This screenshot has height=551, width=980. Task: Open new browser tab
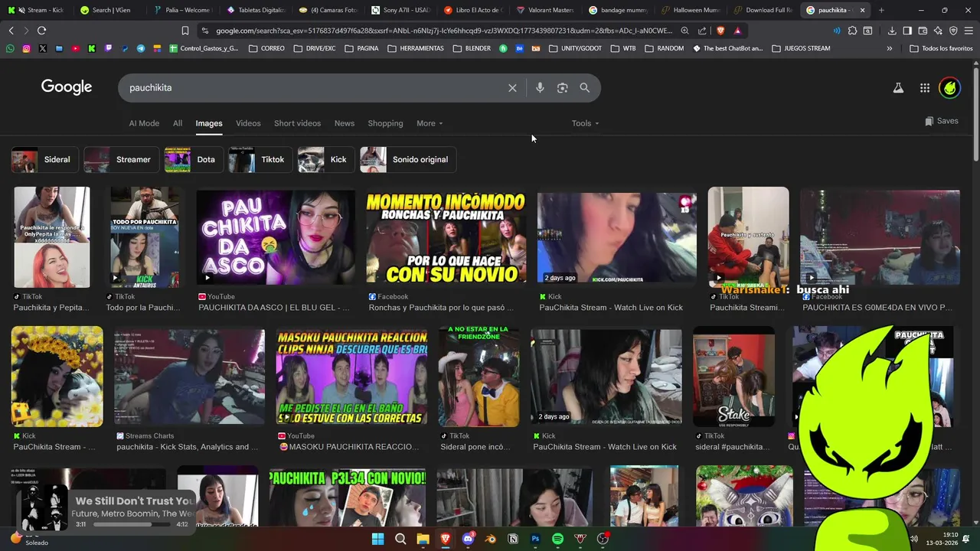click(881, 10)
